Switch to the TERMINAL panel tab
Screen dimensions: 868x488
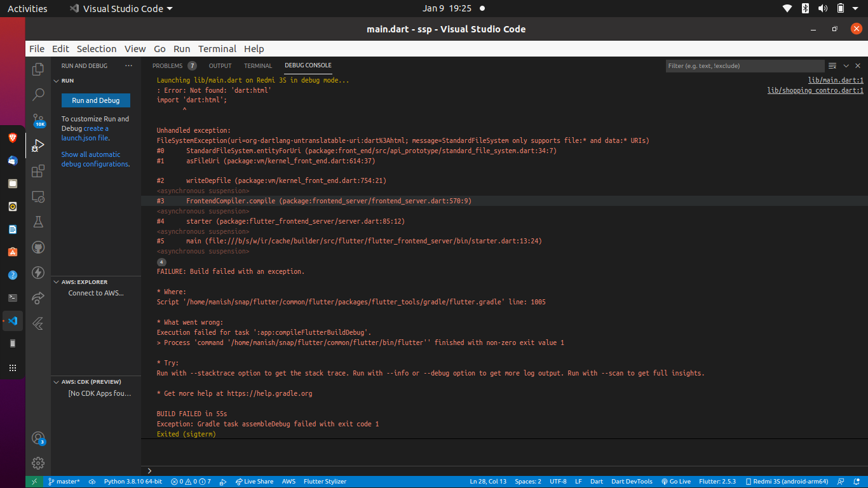coord(258,65)
